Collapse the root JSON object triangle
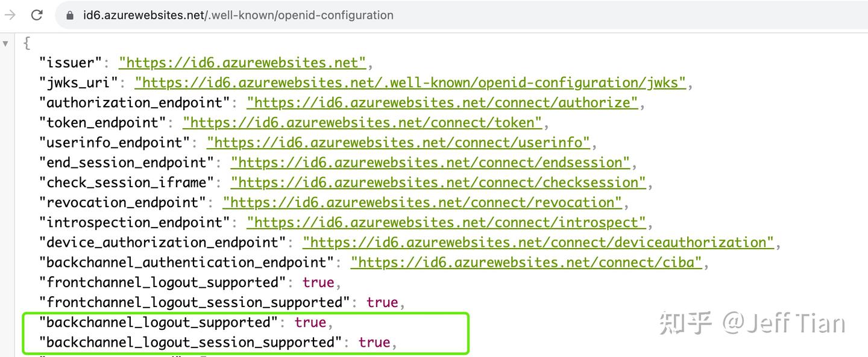This screenshot has height=357, width=868. point(5,43)
